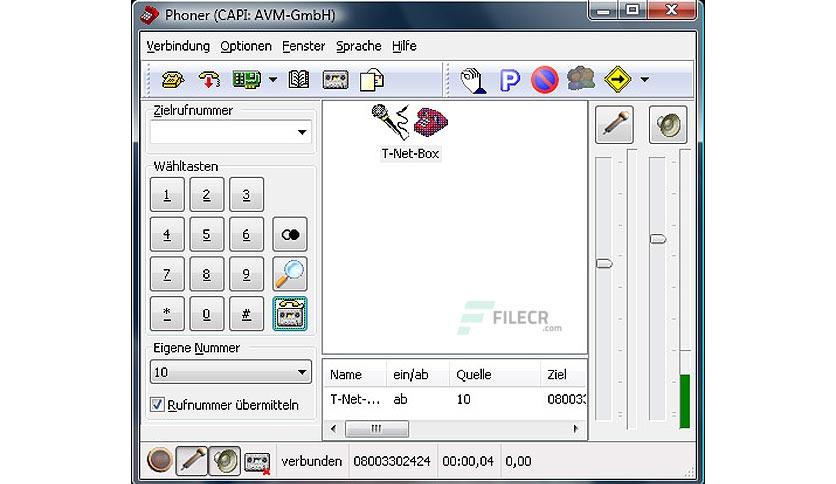Adjust the microphone volume slider handle
The width and height of the screenshot is (836, 484).
[604, 263]
